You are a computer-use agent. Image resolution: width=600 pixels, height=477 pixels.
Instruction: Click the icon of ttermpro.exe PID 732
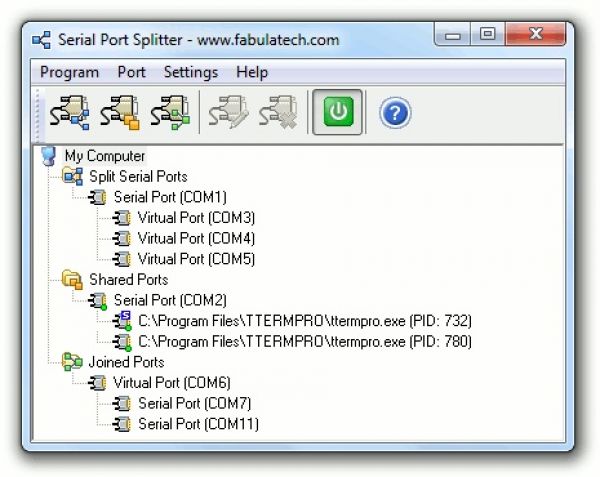[x=122, y=321]
